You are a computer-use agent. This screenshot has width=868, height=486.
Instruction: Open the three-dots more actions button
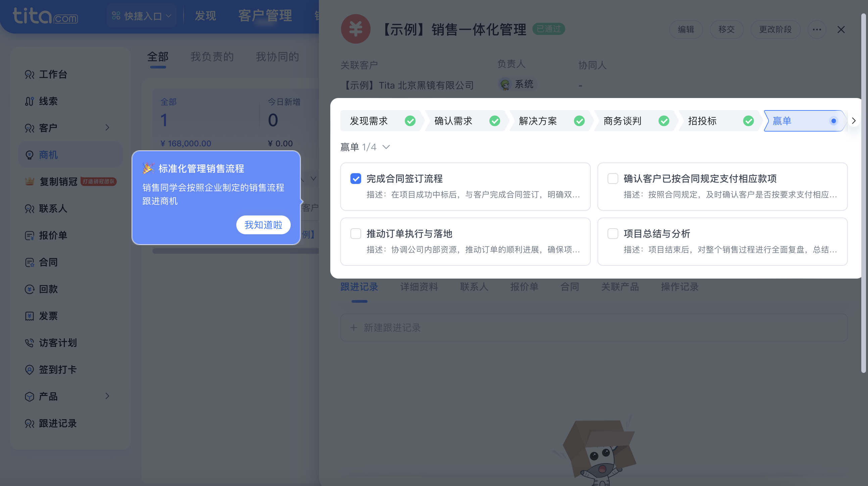(816, 30)
